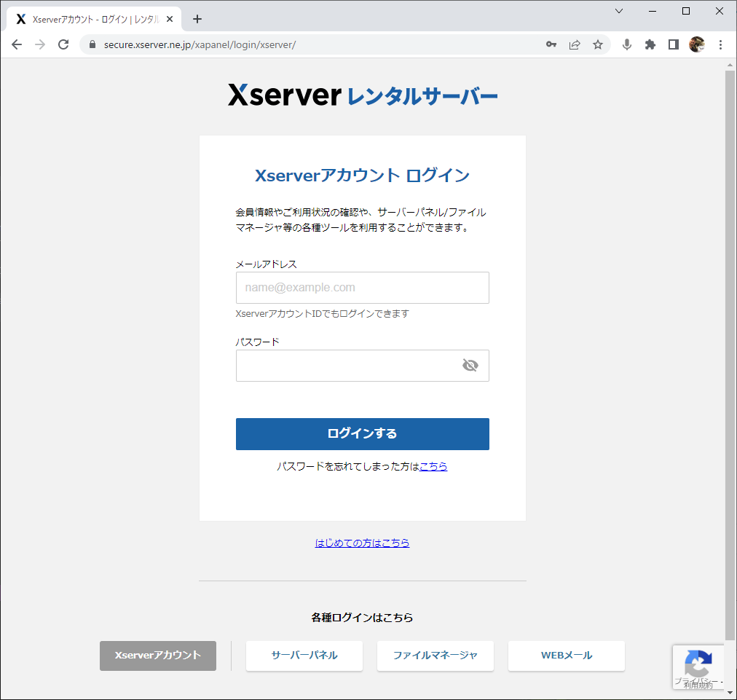This screenshot has height=700, width=737.
Task: Click the address bar URL
Action: click(x=200, y=44)
